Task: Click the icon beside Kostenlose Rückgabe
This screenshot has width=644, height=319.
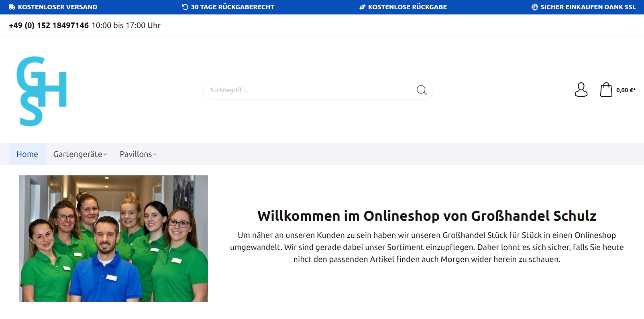Action: click(363, 7)
